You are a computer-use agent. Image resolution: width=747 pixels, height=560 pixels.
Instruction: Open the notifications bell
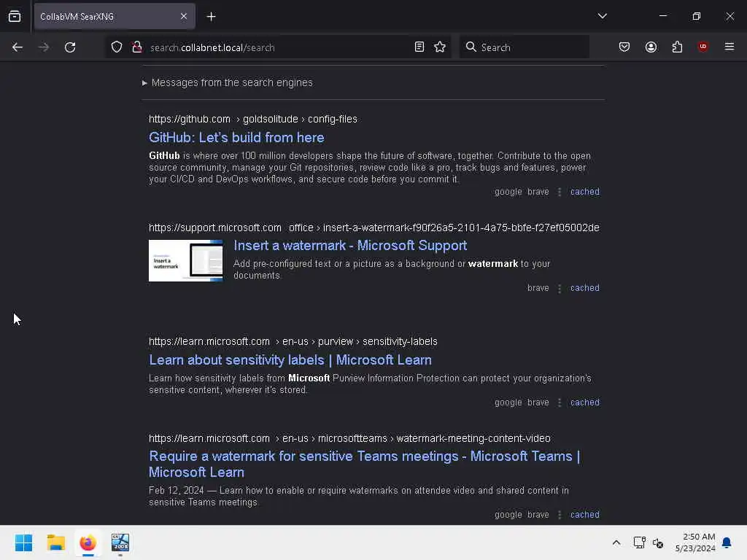coord(727,542)
